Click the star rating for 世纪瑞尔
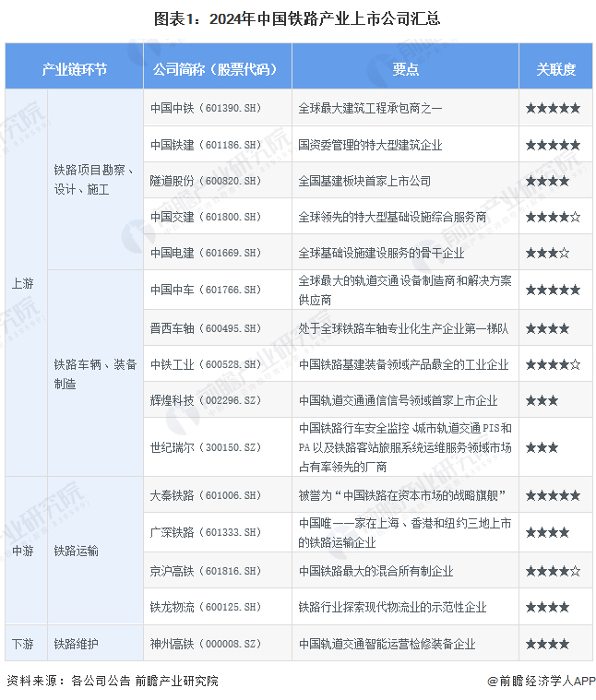The image size is (596, 700). (542, 447)
